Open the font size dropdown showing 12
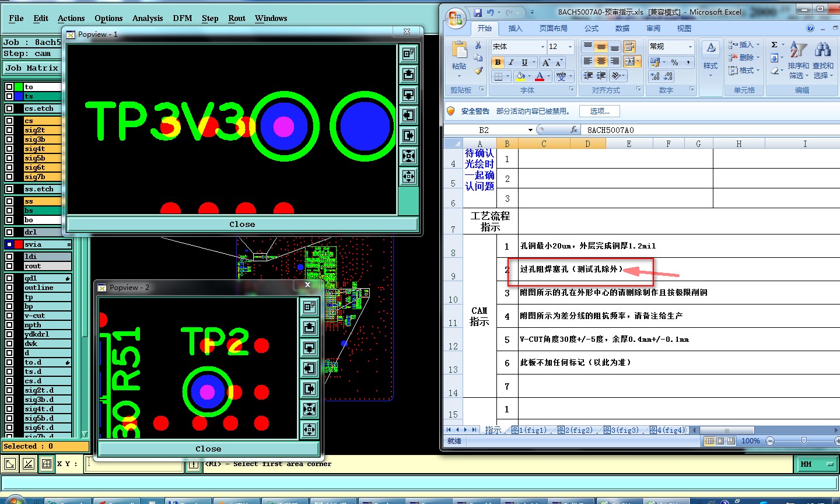The image size is (840, 504). (570, 47)
